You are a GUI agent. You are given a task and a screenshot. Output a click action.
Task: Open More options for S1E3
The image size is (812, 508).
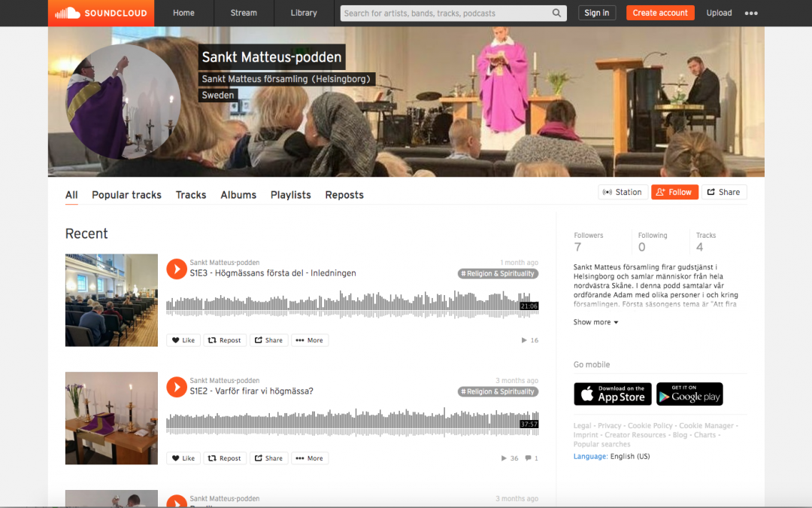coord(310,340)
